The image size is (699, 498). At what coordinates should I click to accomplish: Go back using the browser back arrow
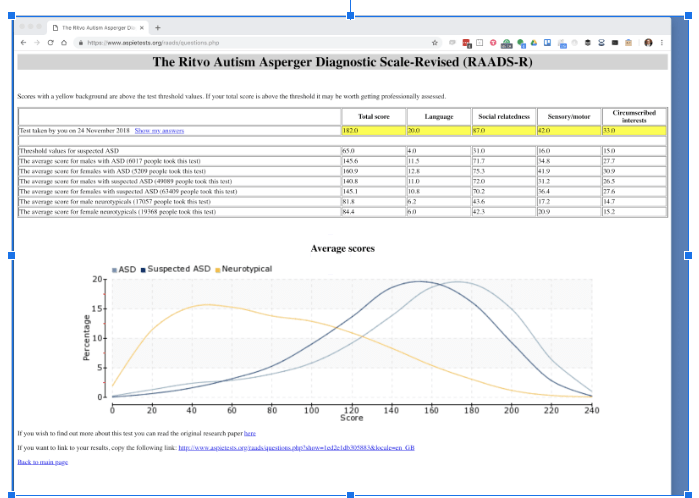tap(24, 43)
